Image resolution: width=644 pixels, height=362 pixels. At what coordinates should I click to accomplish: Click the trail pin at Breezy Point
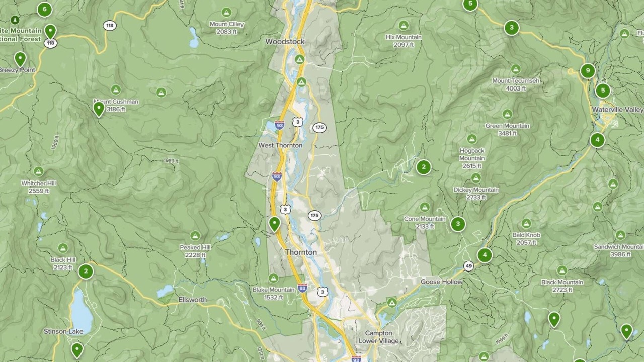click(20, 59)
